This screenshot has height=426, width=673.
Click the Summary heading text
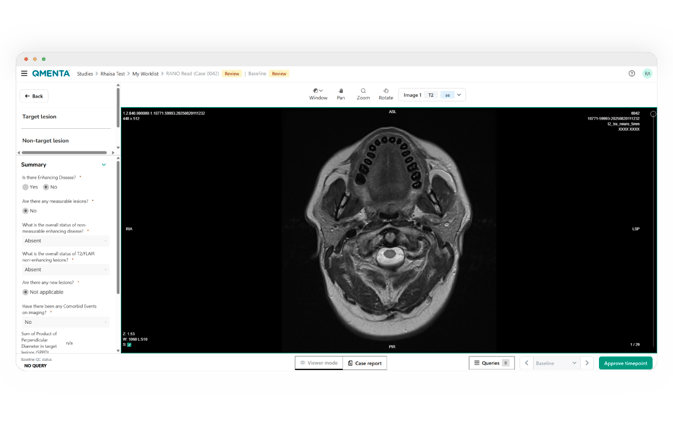coord(33,165)
